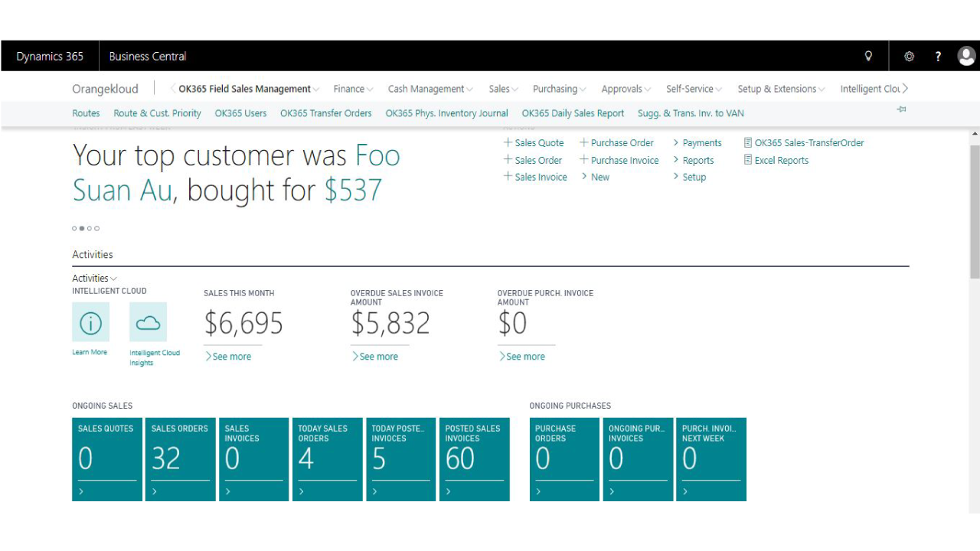Click plus icon for Purchase Order

coord(583,142)
